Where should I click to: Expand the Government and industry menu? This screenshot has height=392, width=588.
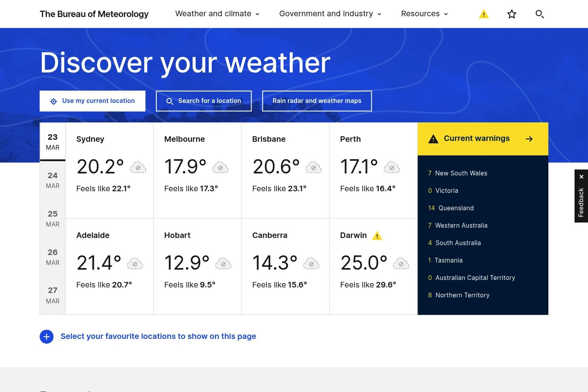point(330,14)
